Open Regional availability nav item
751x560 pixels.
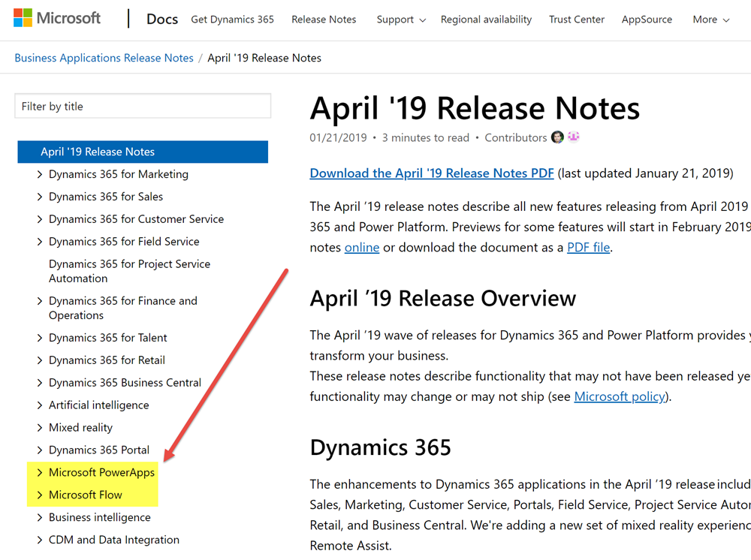point(486,20)
